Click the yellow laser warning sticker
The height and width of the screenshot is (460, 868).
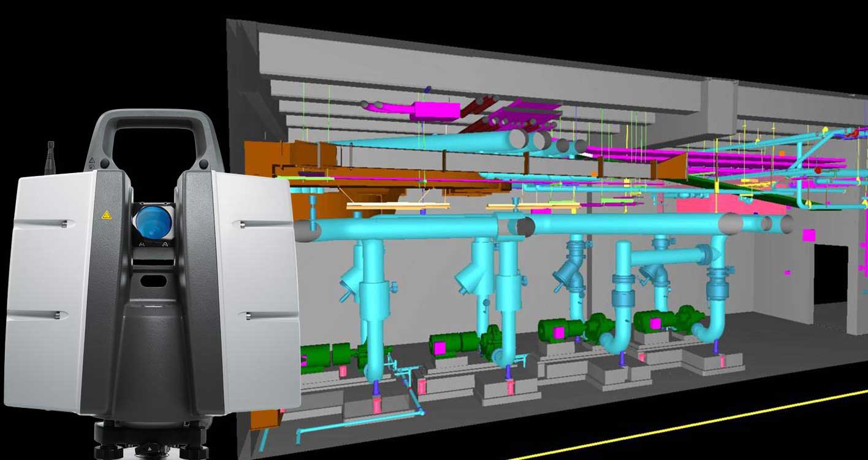(x=106, y=215)
